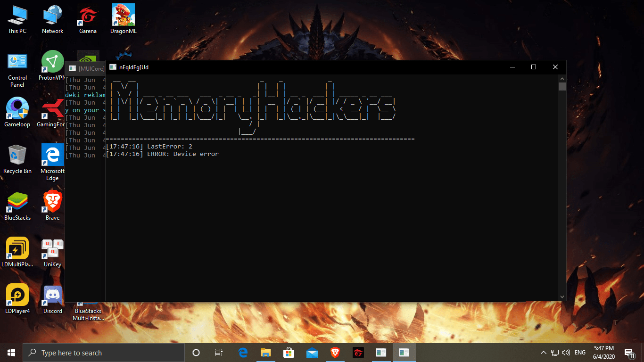Viewport: 644px width, 362px height.
Task: Switch to the non-highlighted console taskbar button
Action: click(381, 353)
